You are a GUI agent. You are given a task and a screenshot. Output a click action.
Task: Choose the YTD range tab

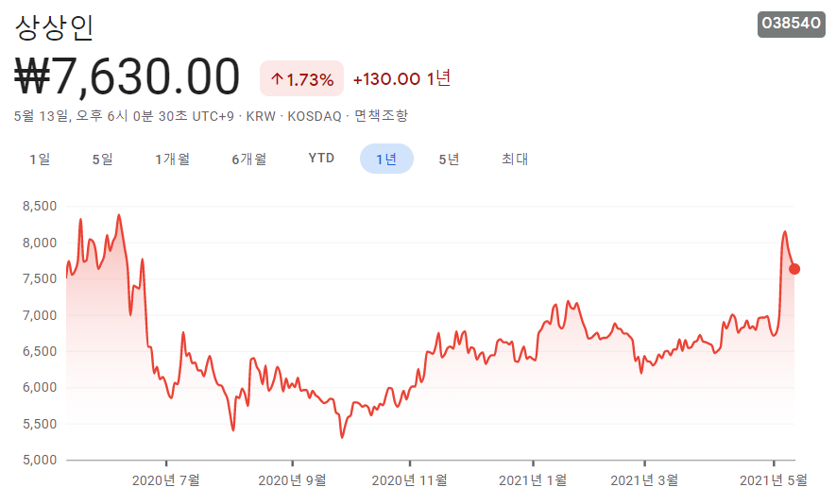(x=321, y=159)
